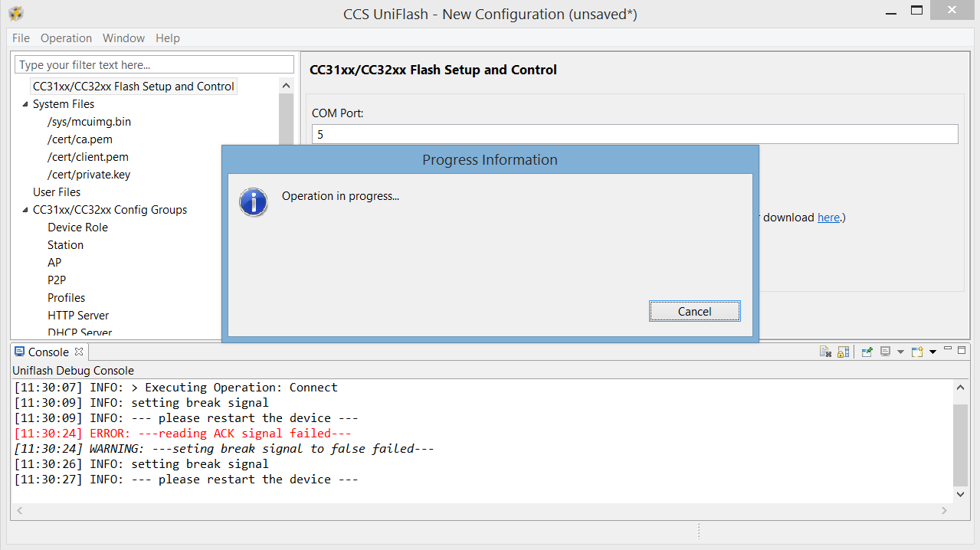Screen dimensions: 980x550
Task: Follow the 'here' download link
Action: 828,218
